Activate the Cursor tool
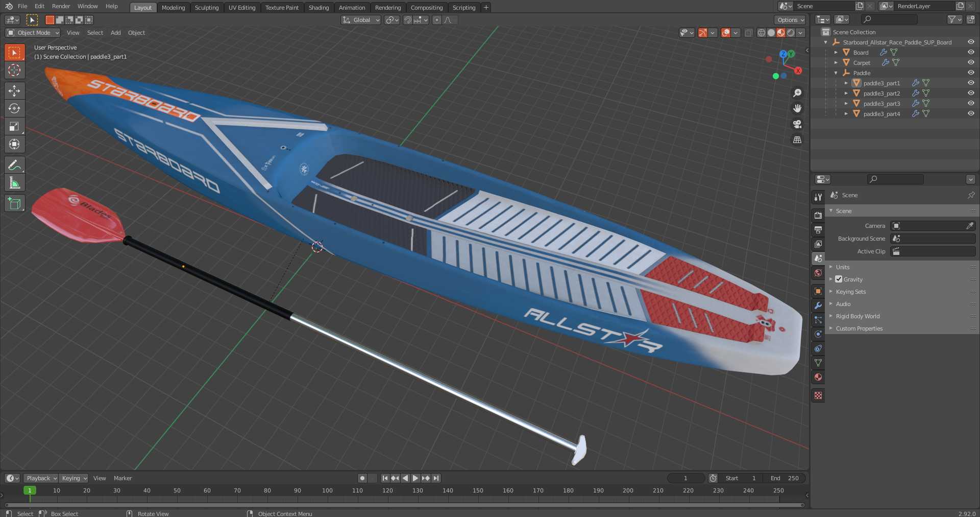This screenshot has height=517, width=980. point(14,70)
